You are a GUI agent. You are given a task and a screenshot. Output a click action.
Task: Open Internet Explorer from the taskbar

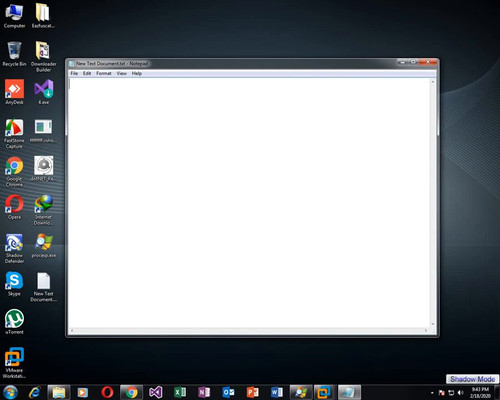pos(35,392)
